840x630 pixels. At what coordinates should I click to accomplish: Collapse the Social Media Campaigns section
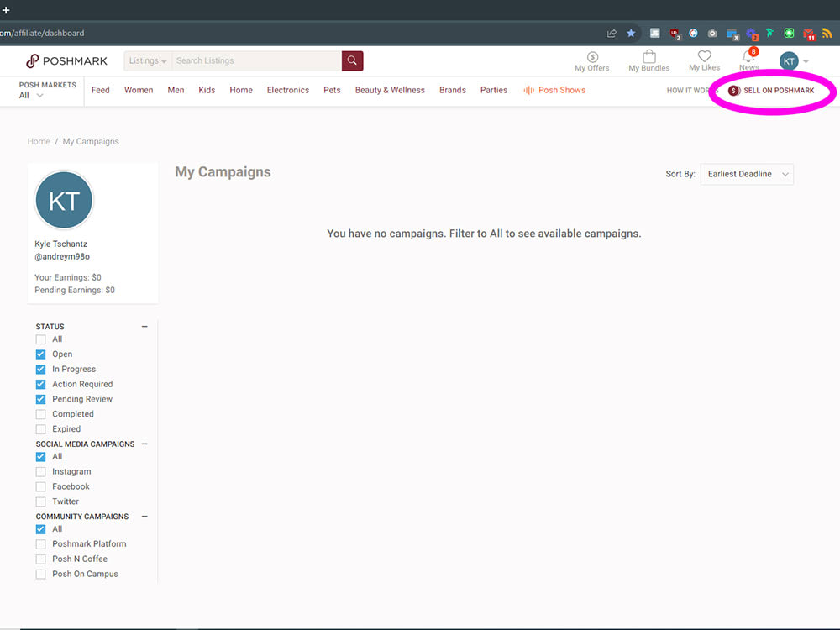[x=144, y=444]
